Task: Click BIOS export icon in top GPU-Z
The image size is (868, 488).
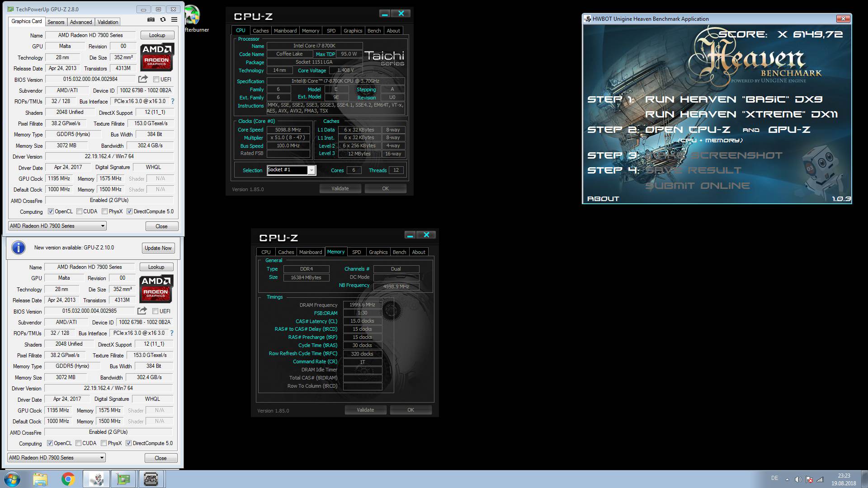Action: 143,79
